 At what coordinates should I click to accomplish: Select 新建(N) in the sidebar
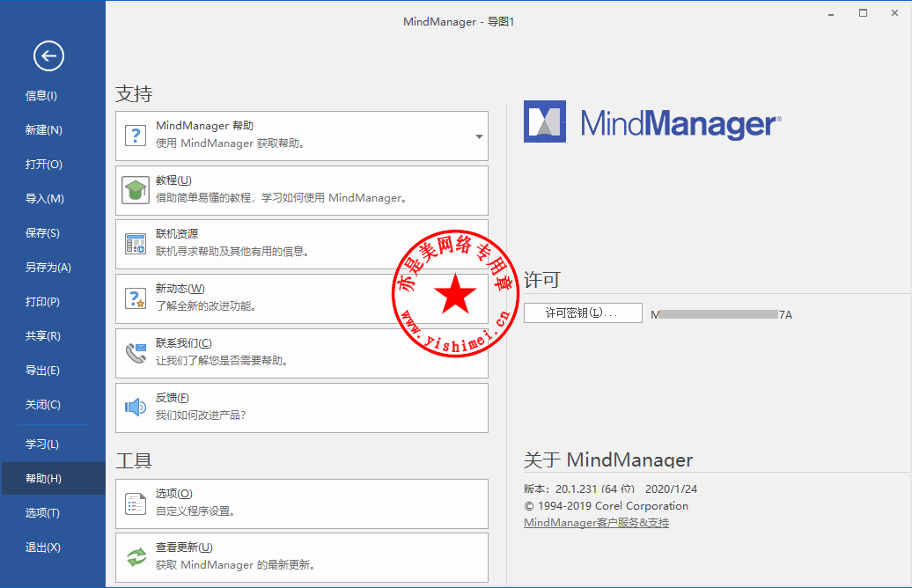pos(44,130)
